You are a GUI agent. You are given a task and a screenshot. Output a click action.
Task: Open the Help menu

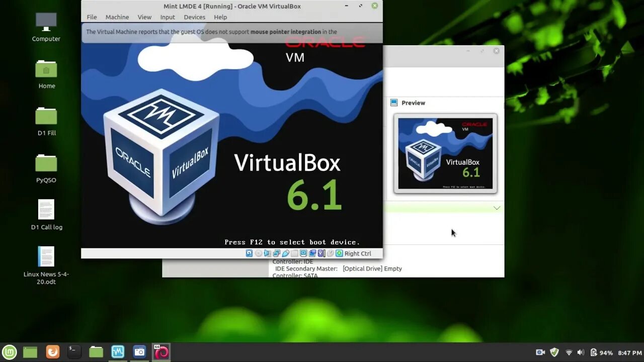(220, 17)
